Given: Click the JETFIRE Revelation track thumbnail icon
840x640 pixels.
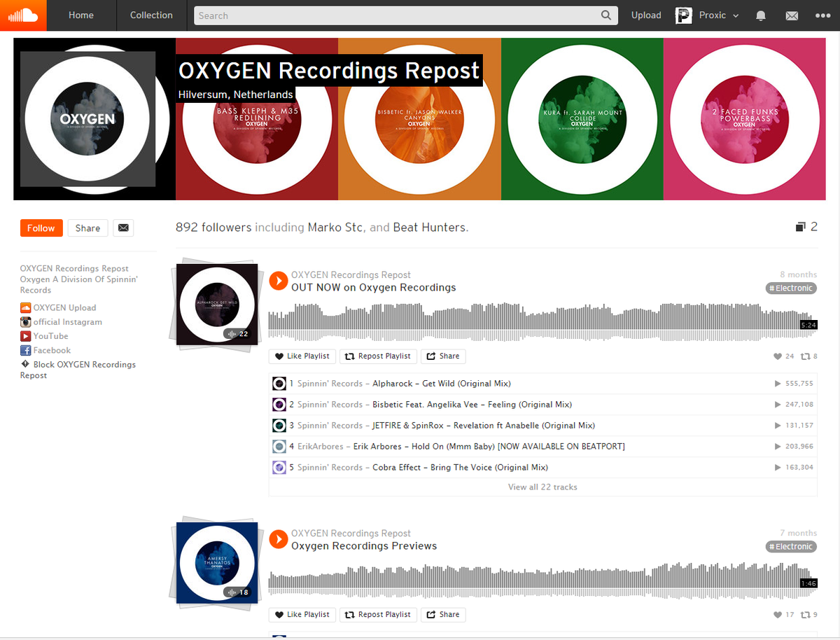Looking at the screenshot, I should [x=279, y=426].
